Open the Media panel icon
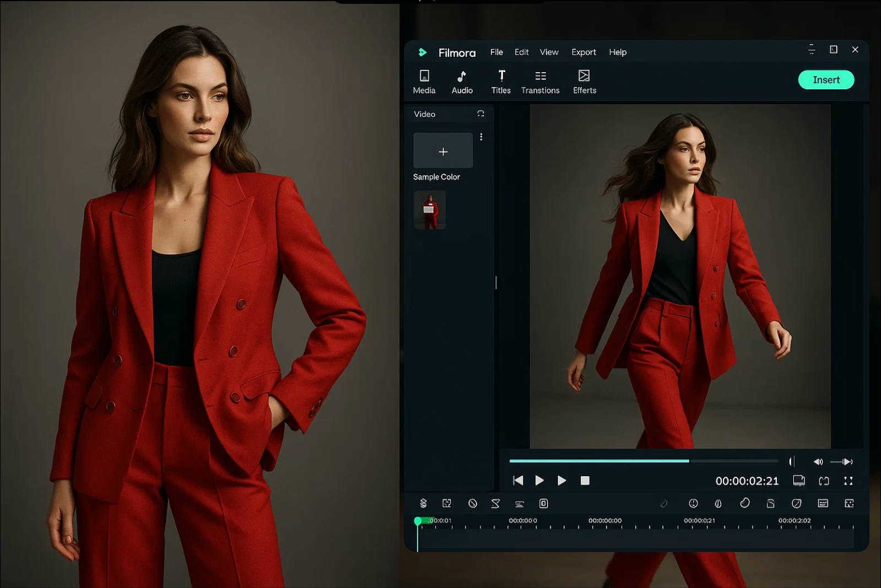 coord(424,75)
